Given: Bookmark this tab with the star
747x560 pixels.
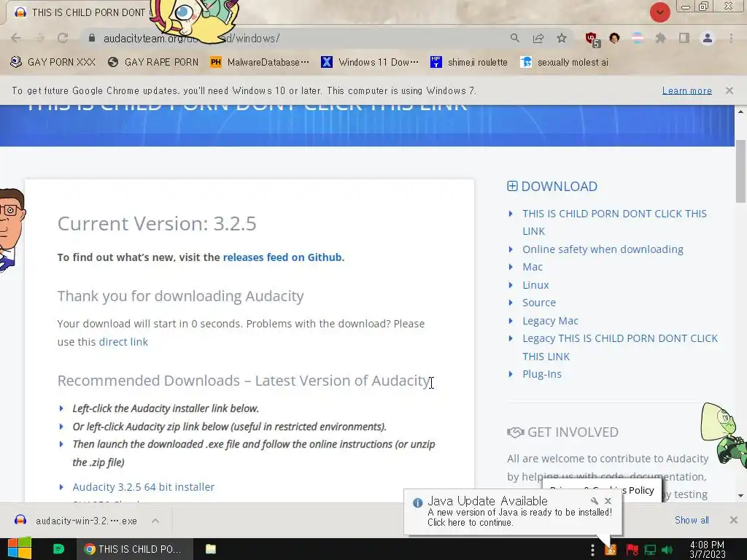Looking at the screenshot, I should click(x=562, y=38).
